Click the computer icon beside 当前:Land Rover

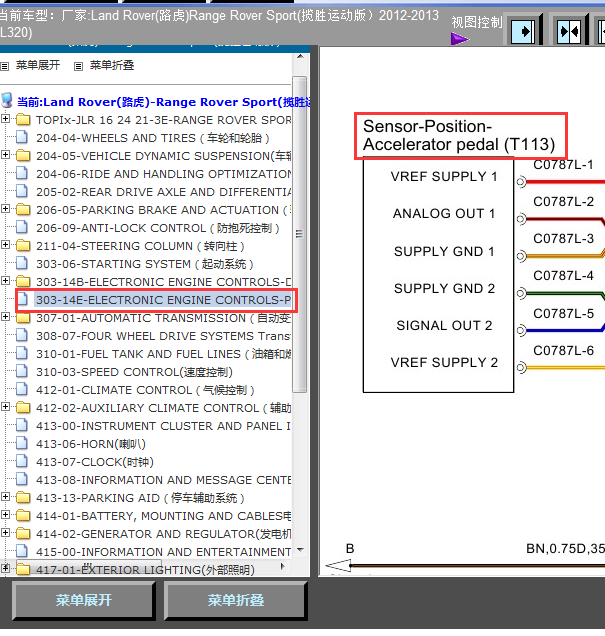7,100
